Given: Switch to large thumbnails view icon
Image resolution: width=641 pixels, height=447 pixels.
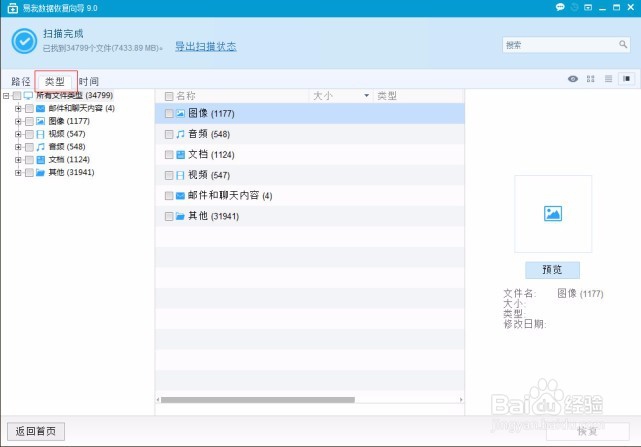Looking at the screenshot, I should point(590,79).
